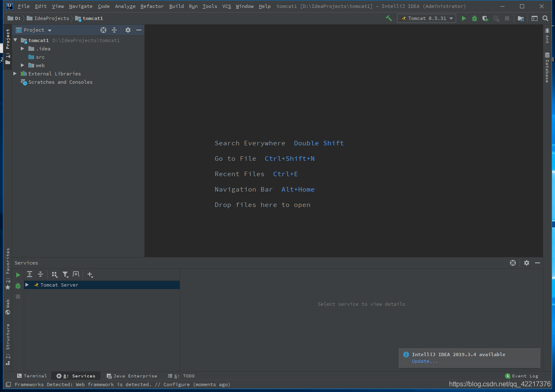Screen dimensions: 555x392
Task: Hide the Services panel with minus icon
Action: point(537,263)
